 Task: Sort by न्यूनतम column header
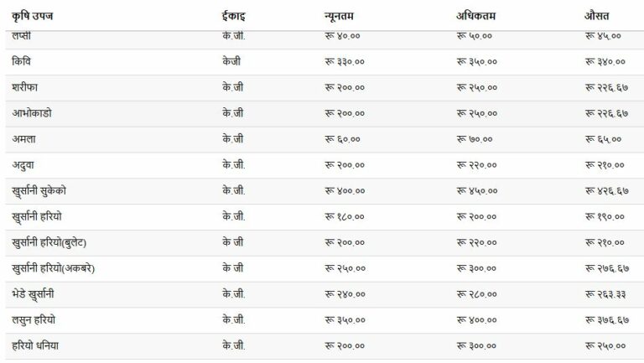pos(339,16)
